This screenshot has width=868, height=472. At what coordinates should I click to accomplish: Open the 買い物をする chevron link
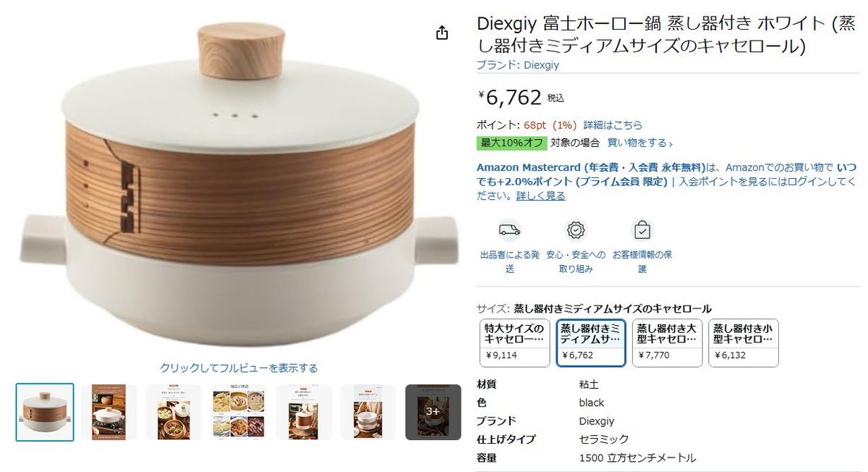640,143
